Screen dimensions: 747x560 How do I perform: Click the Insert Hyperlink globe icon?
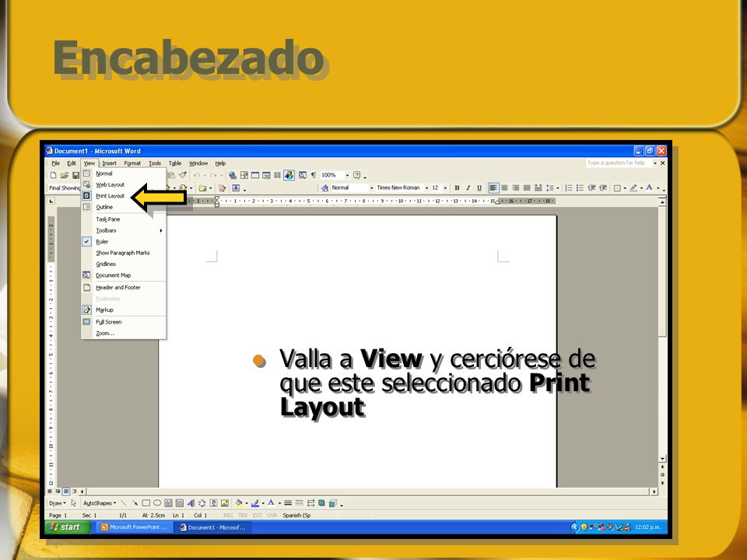tap(233, 175)
